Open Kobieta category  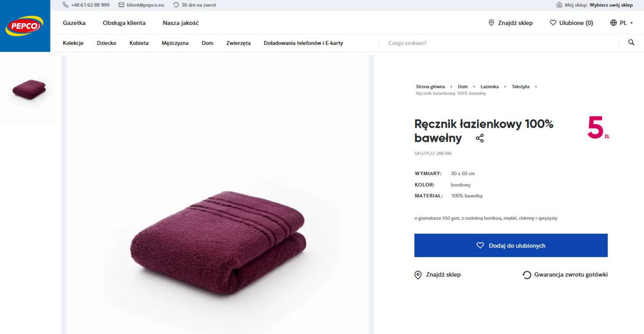[139, 43]
